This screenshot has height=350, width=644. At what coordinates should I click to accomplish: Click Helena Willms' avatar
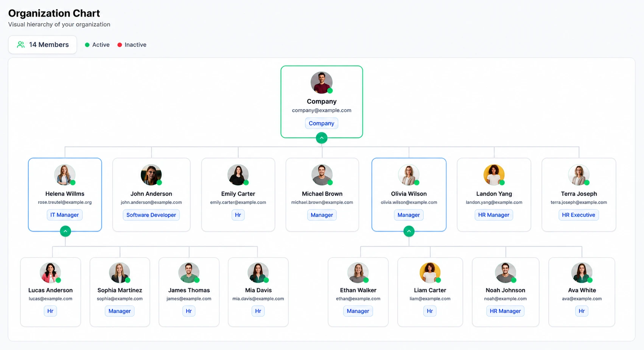tap(65, 175)
